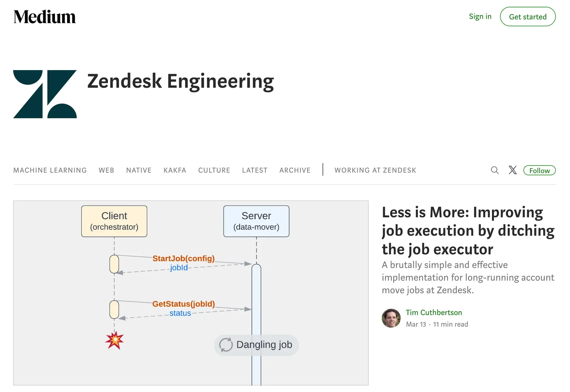Open the X (Twitter) profile icon
The height and width of the screenshot is (392, 570).
pyautogui.click(x=513, y=170)
